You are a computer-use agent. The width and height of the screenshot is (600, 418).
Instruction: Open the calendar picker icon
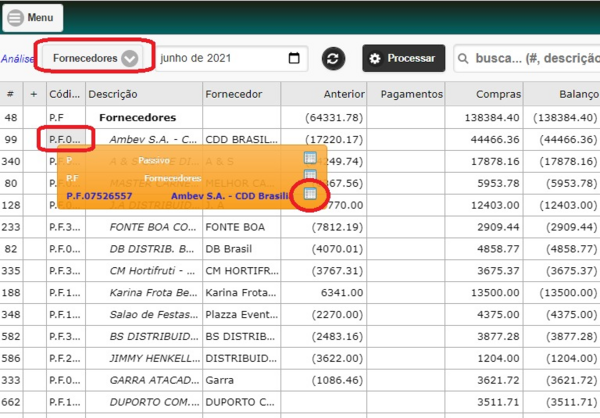pos(294,58)
